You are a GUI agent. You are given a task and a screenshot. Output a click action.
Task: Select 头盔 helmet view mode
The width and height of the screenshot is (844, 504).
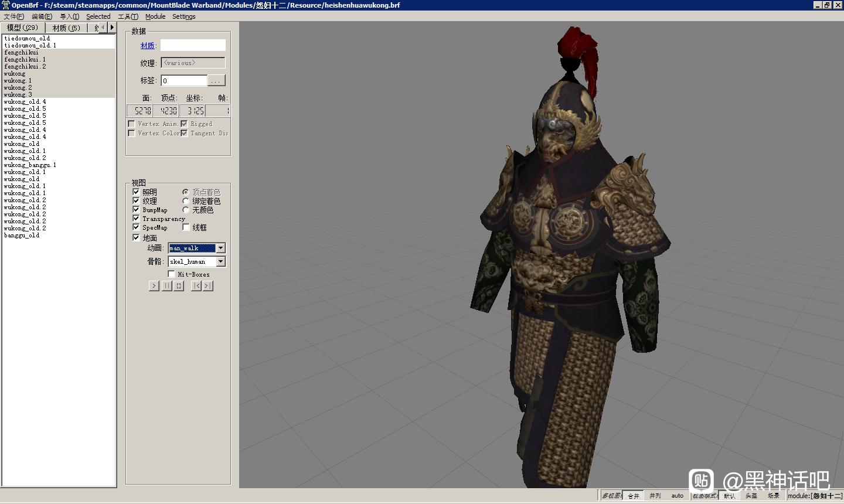751,496
